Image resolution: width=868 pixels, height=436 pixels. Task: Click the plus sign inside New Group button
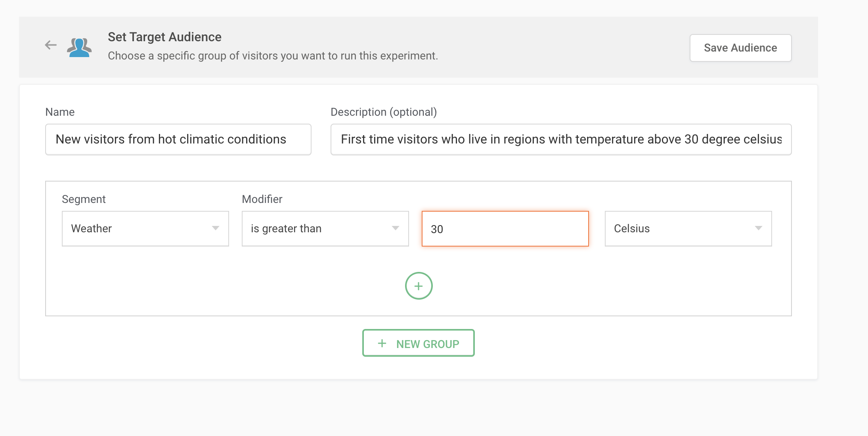coord(382,343)
